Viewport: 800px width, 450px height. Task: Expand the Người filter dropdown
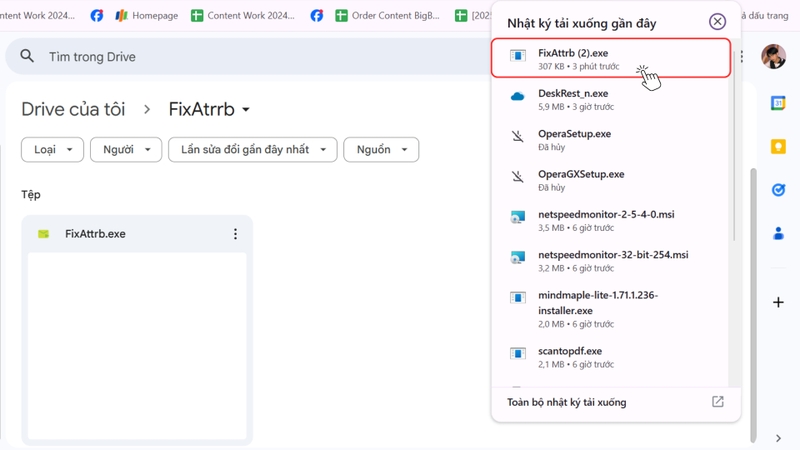(126, 149)
